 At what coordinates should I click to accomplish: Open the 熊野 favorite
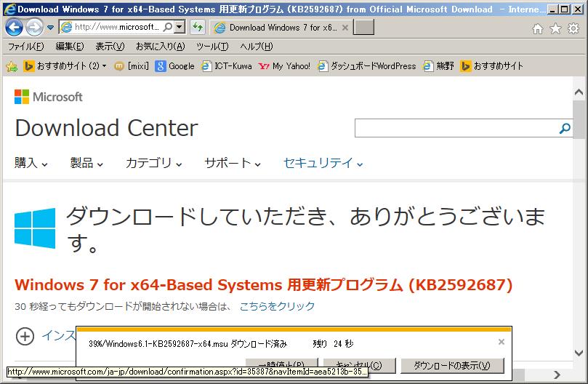[438, 66]
